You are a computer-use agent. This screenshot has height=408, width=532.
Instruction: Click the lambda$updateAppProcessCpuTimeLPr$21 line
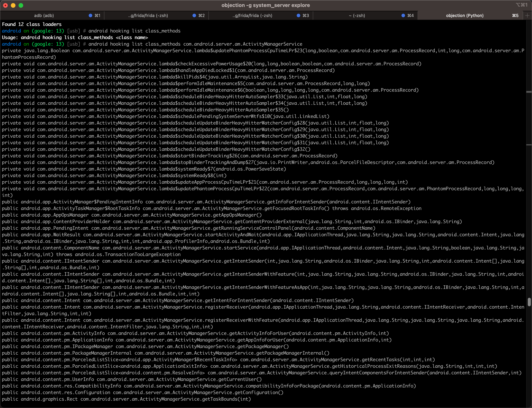click(205, 182)
